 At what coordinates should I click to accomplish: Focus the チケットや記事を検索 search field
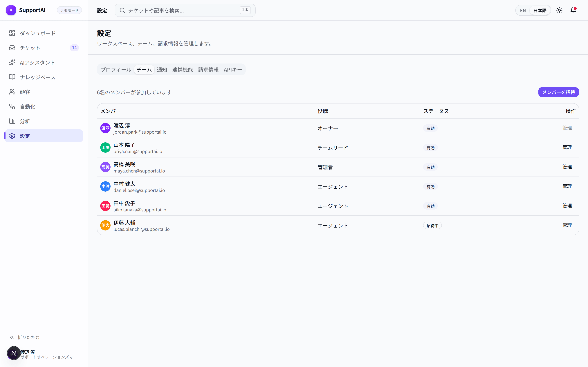click(185, 10)
